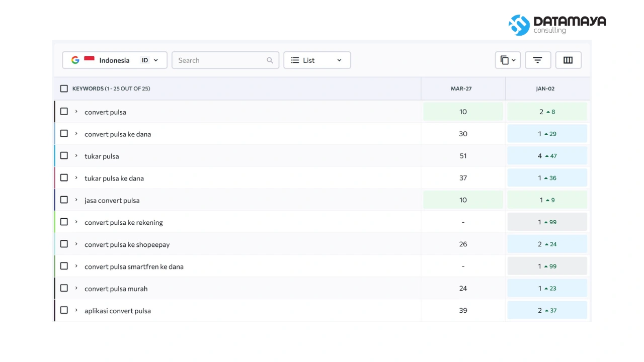Sort by the MAR-27 column header
644x362 pixels.
pos(461,88)
